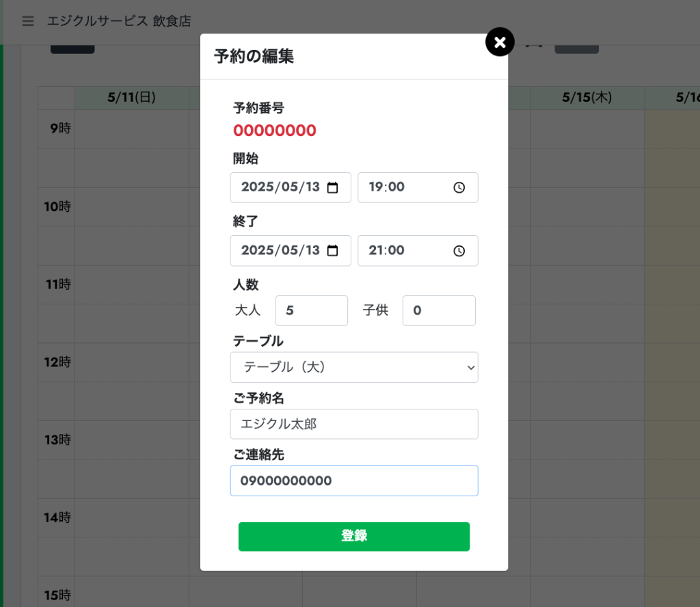Focus the 子供 count field
This screenshot has height=607, width=700.
tap(439, 310)
